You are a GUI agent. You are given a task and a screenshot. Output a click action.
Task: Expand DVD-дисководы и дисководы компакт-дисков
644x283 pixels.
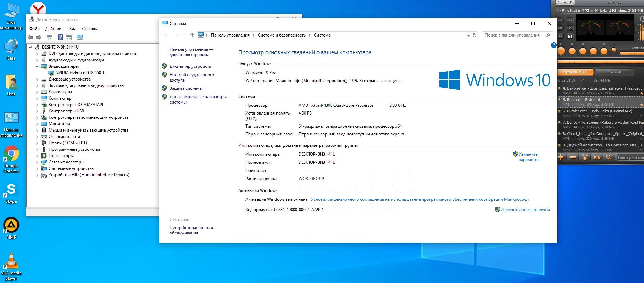(37, 54)
